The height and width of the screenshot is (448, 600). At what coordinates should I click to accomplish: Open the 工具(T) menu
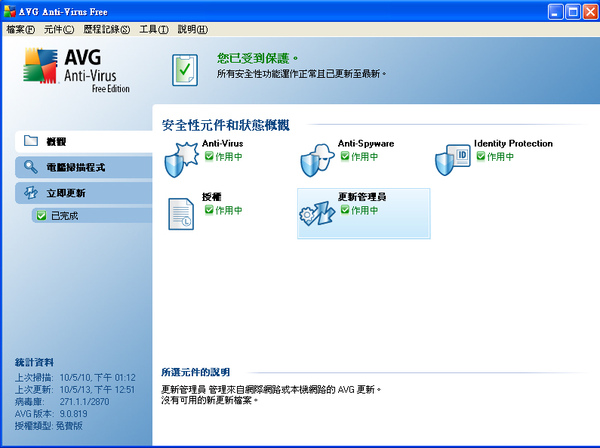click(153, 29)
